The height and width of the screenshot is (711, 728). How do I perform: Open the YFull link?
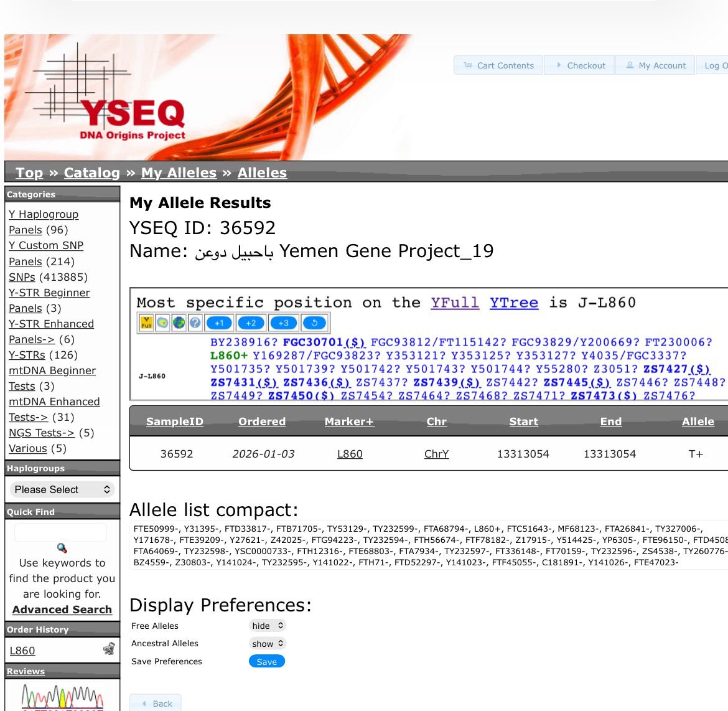455,303
